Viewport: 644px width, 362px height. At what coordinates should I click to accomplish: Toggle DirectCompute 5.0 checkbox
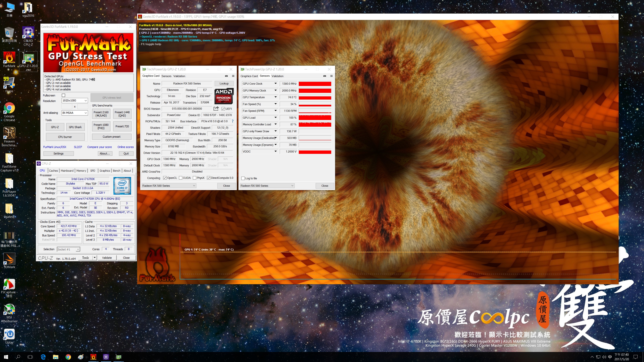click(208, 178)
